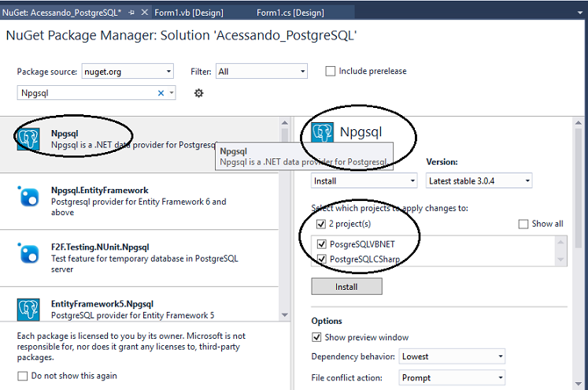
Task: Clear the Npgsql search text
Action: [x=161, y=93]
